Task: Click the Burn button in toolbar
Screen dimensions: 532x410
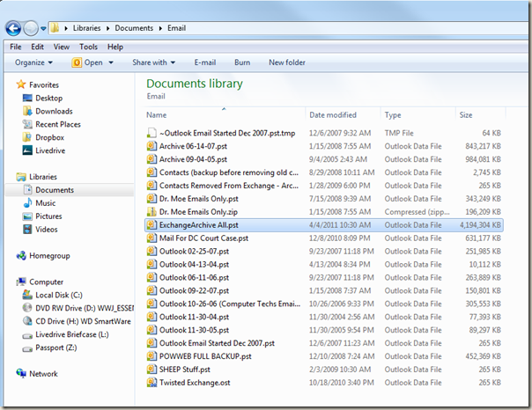Action: pyautogui.click(x=242, y=62)
